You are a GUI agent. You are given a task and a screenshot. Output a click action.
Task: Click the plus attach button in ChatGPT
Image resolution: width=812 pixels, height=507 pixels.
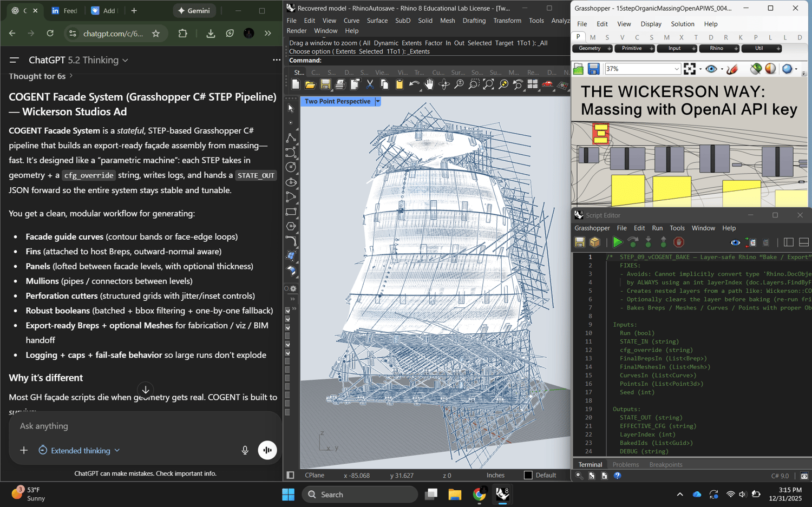[24, 450]
